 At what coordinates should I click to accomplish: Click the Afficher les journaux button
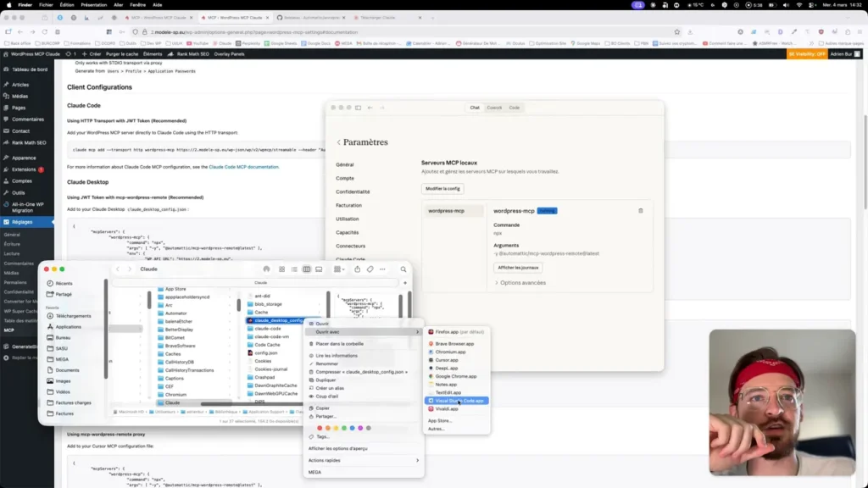pos(520,267)
